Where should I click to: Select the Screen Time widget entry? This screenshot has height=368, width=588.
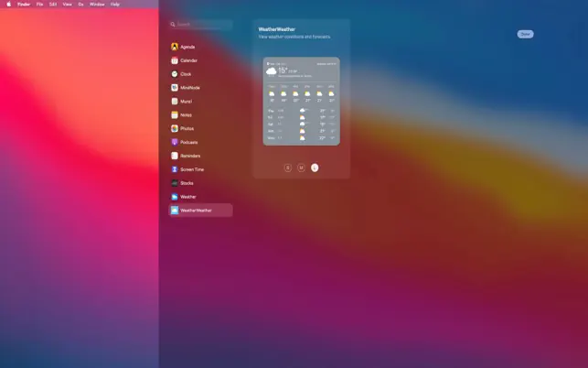pyautogui.click(x=192, y=169)
